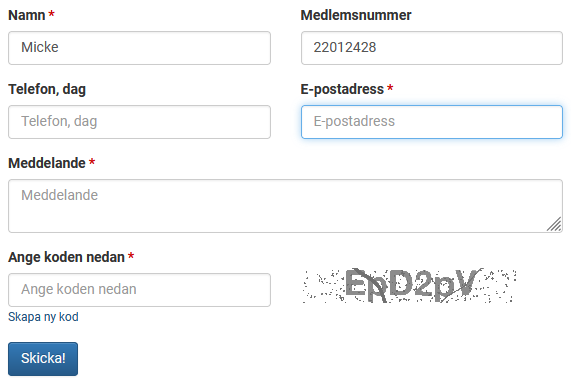Click the Meddelande label above the text area
The height and width of the screenshot is (384, 571).
[x=47, y=163]
